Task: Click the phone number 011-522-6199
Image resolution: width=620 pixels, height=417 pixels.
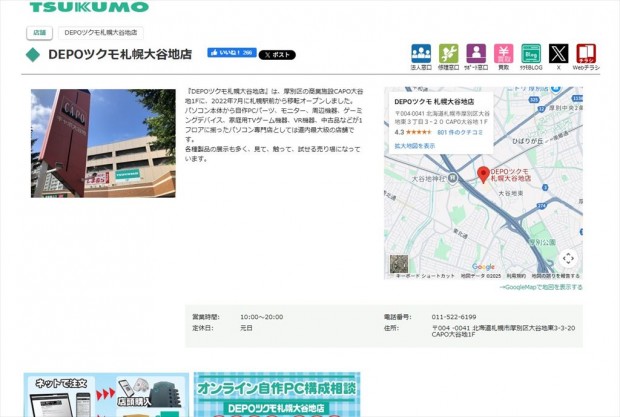Action: (x=454, y=317)
